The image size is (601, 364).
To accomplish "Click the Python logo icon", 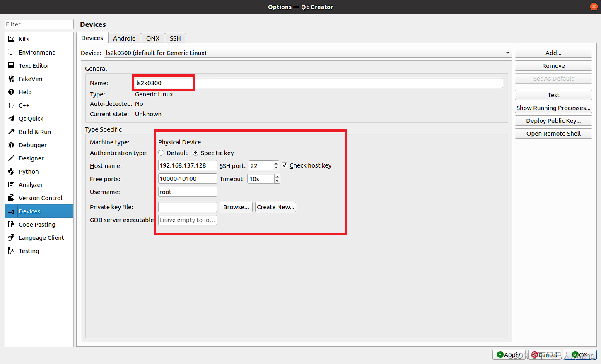I will tap(11, 171).
